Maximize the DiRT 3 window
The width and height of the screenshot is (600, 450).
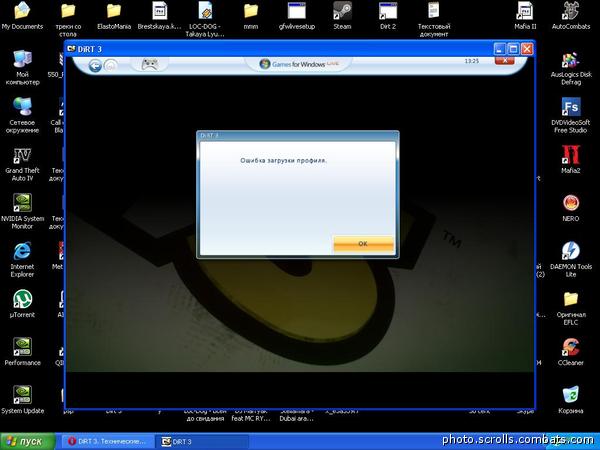(x=513, y=49)
